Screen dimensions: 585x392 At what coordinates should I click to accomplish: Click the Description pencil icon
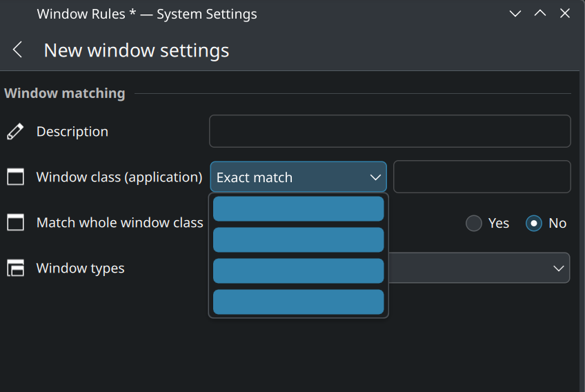15,131
